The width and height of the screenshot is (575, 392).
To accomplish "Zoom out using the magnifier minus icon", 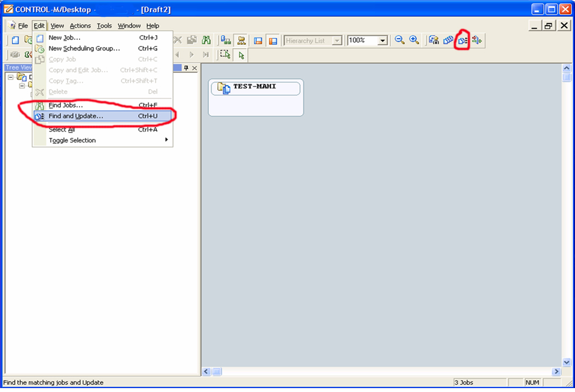I will click(400, 40).
